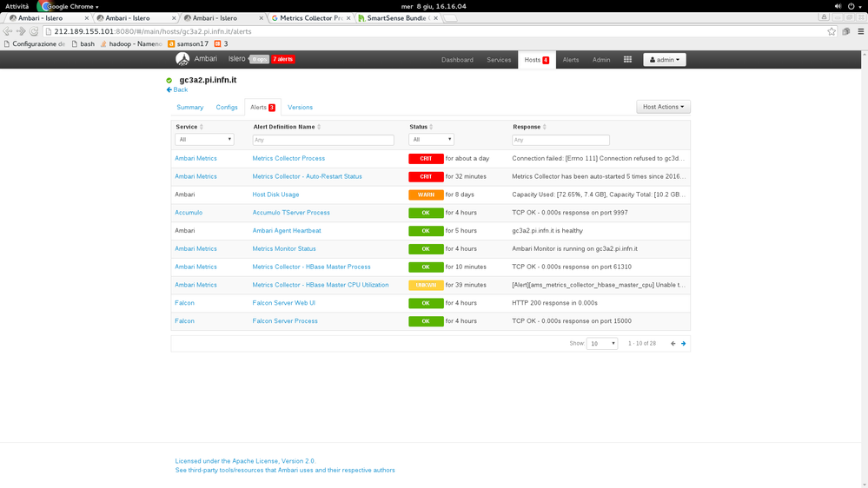Open the Service filter dropdown

[204, 140]
